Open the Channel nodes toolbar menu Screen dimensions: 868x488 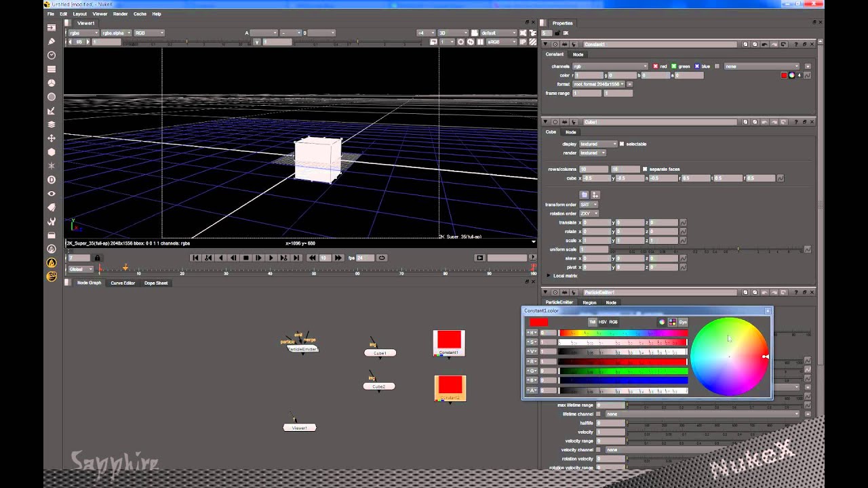pyautogui.click(x=52, y=69)
